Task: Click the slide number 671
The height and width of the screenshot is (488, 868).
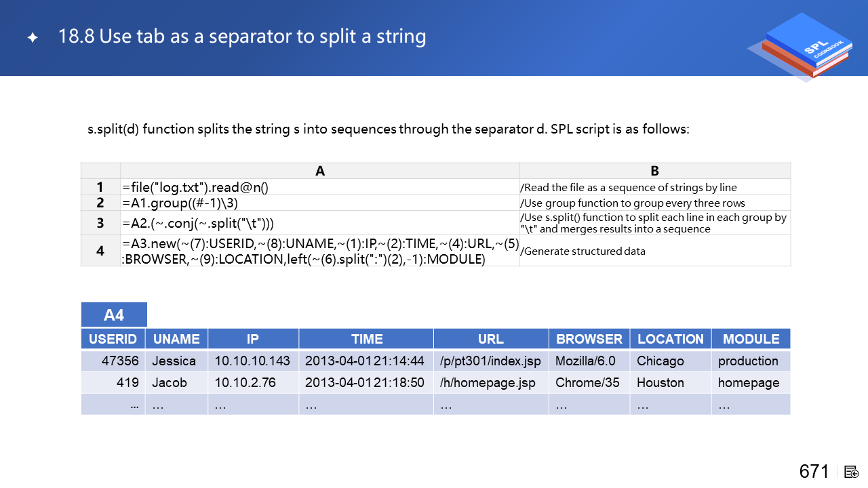Action: [814, 472]
